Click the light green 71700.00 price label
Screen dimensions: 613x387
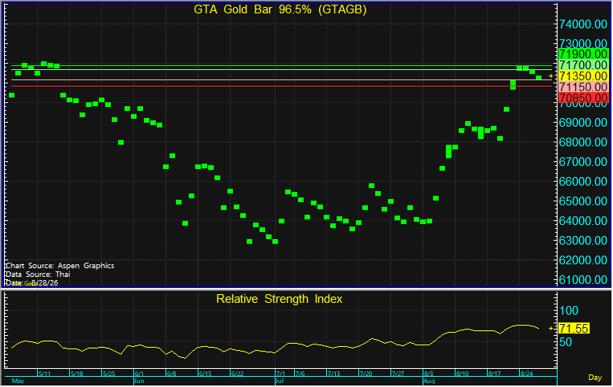point(583,65)
